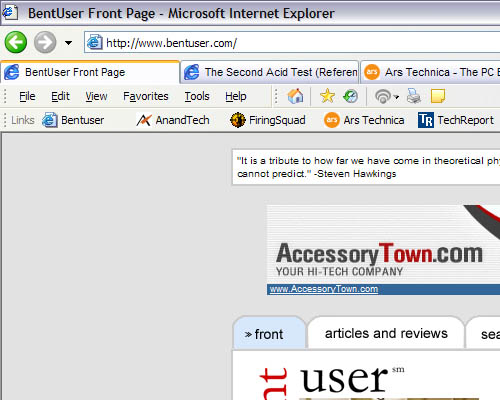Click the History clock icon

pyautogui.click(x=350, y=96)
